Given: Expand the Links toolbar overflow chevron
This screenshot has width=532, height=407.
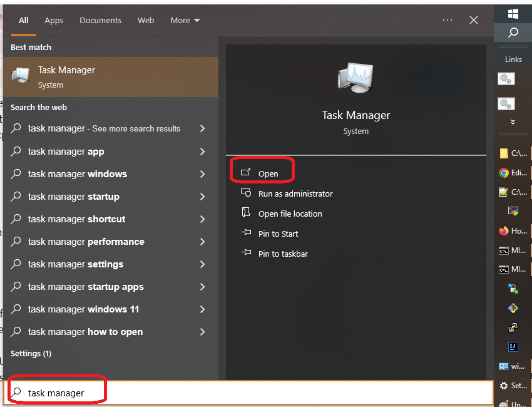Looking at the screenshot, I should tap(513, 122).
